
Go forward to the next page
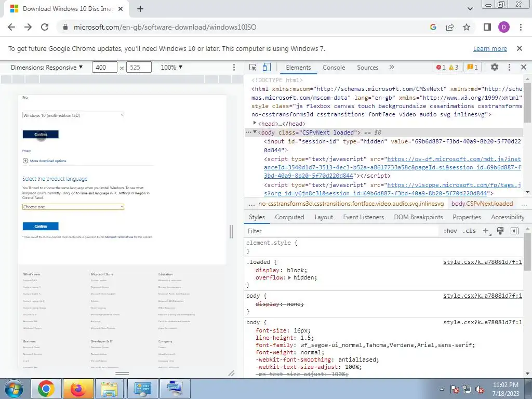28,27
